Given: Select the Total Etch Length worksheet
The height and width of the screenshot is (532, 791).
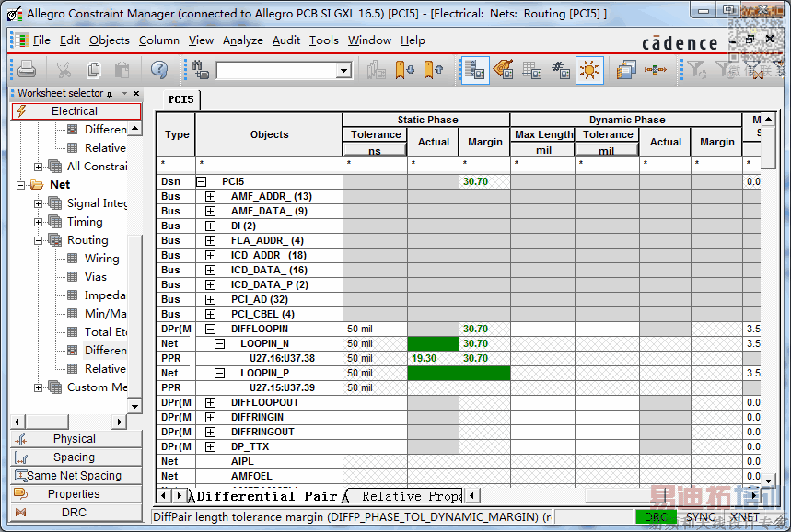Looking at the screenshot, I should (105, 331).
